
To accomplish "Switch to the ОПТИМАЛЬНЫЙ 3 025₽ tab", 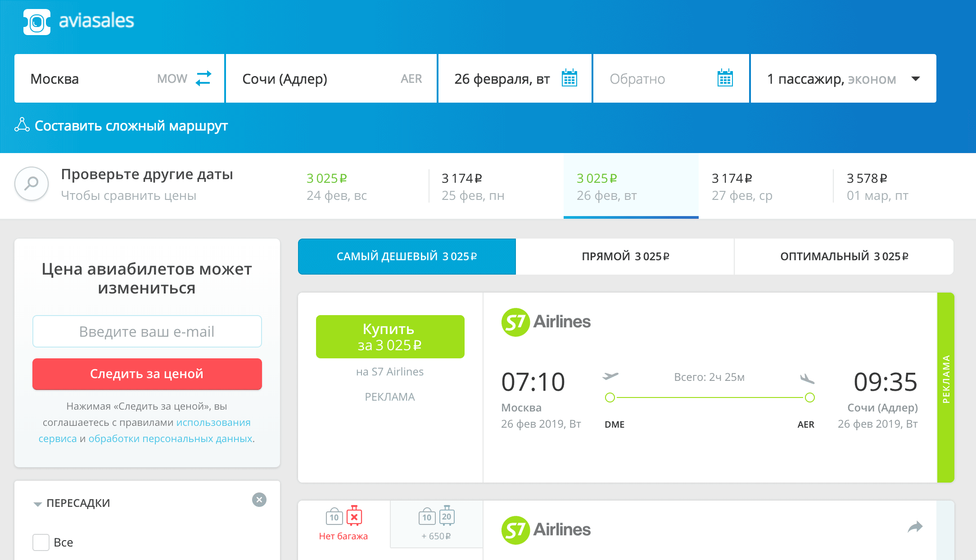I will click(x=844, y=257).
